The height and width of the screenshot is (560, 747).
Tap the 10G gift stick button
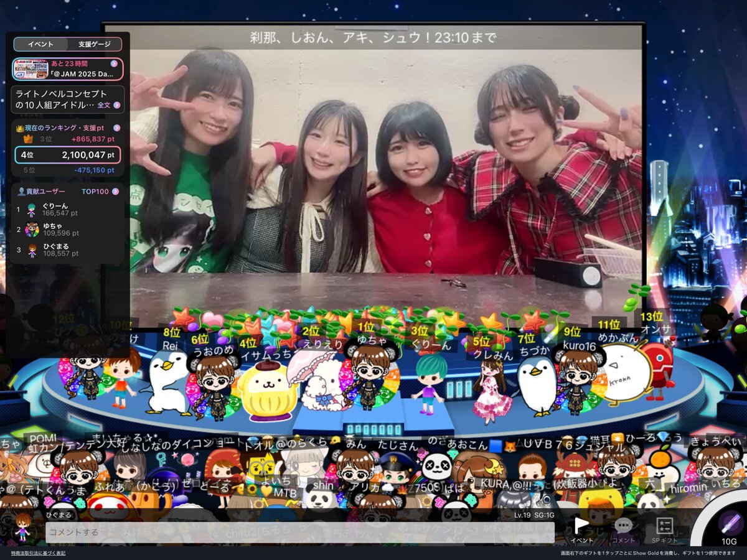pos(728,528)
